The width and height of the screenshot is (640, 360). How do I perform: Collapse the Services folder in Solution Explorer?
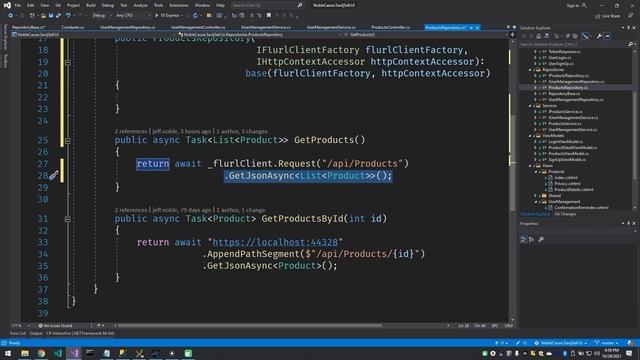tap(530, 106)
